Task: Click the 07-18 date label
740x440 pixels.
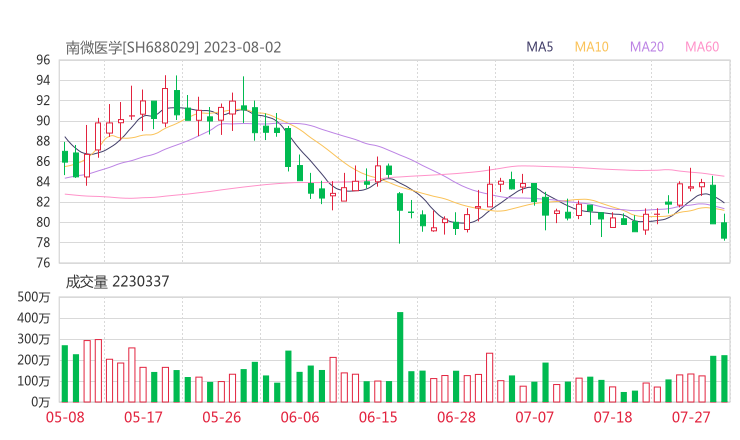Action: coord(613,417)
